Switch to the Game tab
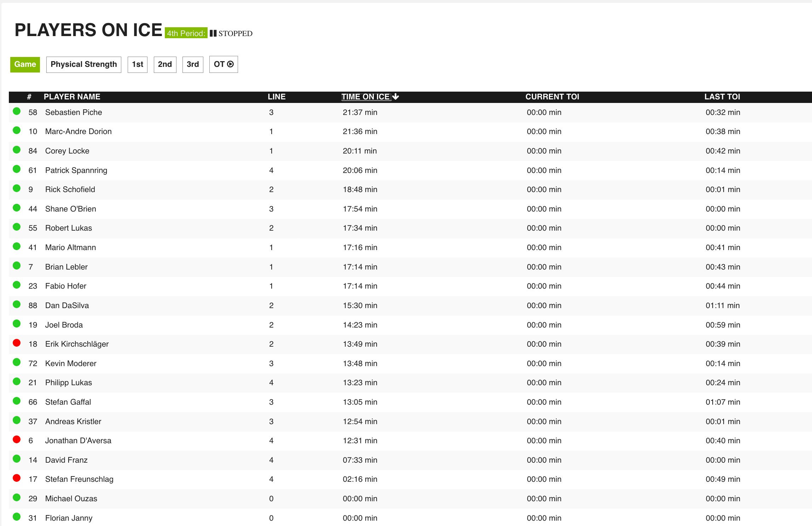The width and height of the screenshot is (812, 526). (x=25, y=64)
